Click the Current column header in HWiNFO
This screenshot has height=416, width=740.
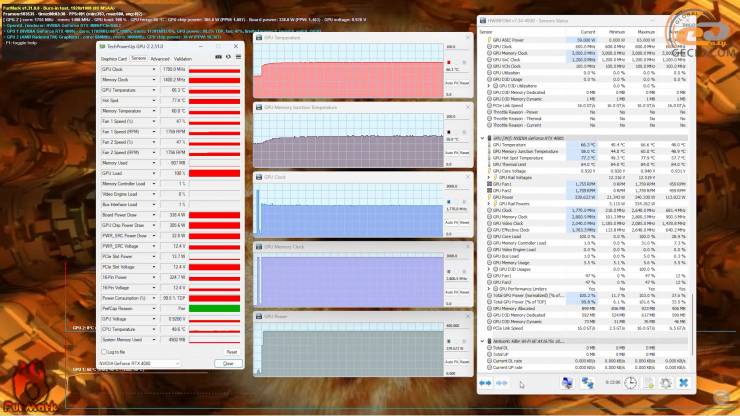pos(588,32)
